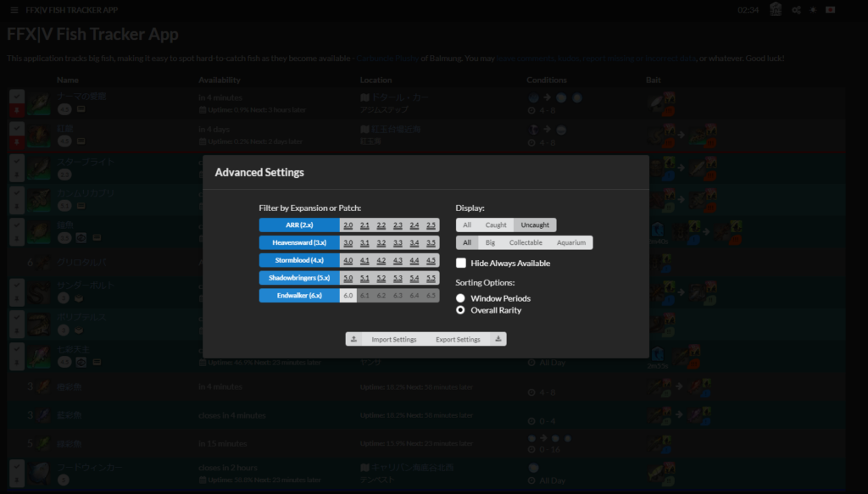Toggle patch 6.1 filter

pos(364,296)
